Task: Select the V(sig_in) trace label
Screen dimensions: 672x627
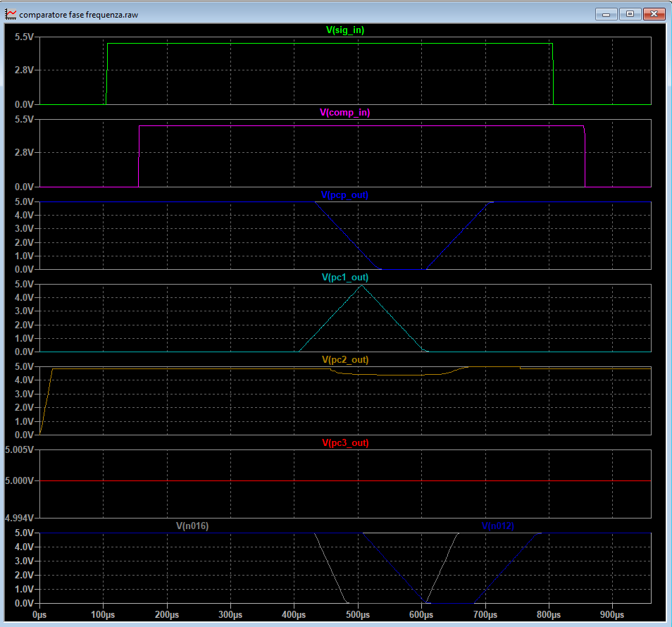Action: click(344, 30)
